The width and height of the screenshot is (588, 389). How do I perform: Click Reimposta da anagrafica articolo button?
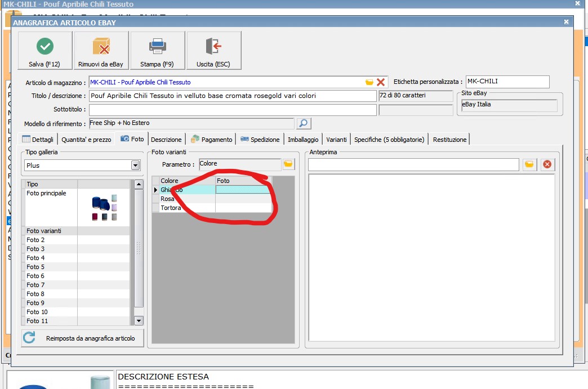pos(82,338)
